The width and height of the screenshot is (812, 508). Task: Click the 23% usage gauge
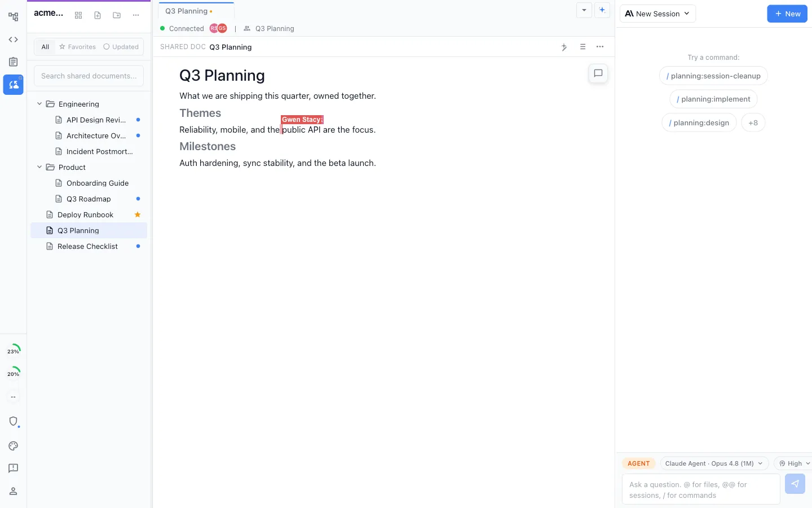tap(13, 351)
